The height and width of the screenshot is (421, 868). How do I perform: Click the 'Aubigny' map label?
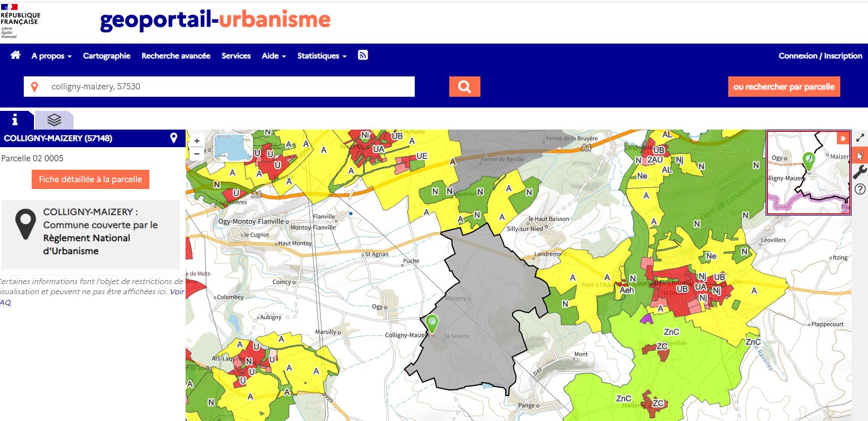270,317
